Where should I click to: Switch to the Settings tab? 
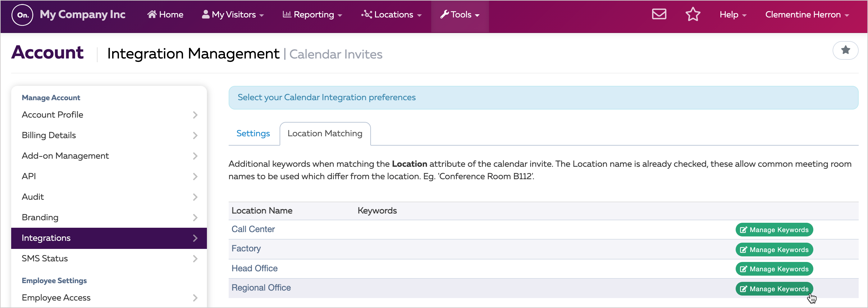pos(254,133)
